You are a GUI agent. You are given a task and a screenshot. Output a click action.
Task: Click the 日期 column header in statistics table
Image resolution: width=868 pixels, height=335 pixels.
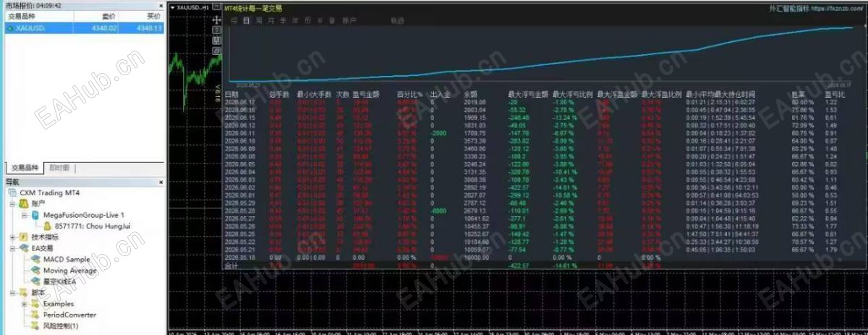[x=231, y=94]
